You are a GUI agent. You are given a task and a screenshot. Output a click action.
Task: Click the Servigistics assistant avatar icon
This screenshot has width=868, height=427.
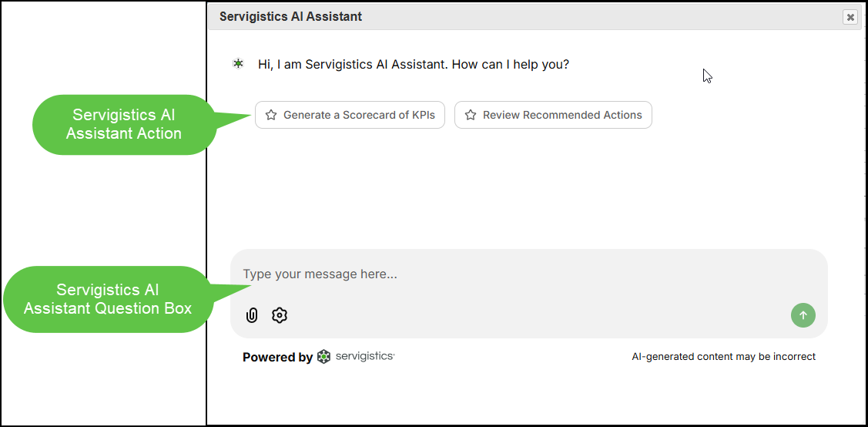pyautogui.click(x=238, y=64)
